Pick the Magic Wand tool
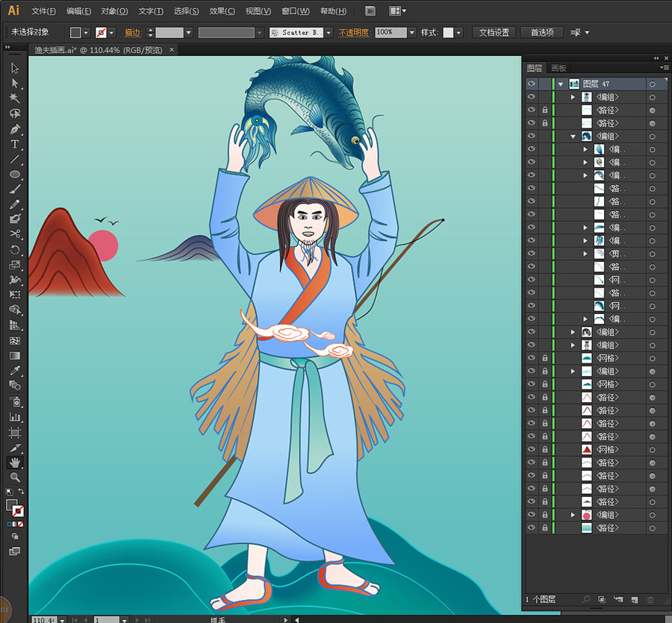Image resolution: width=672 pixels, height=623 pixels. pyautogui.click(x=15, y=98)
